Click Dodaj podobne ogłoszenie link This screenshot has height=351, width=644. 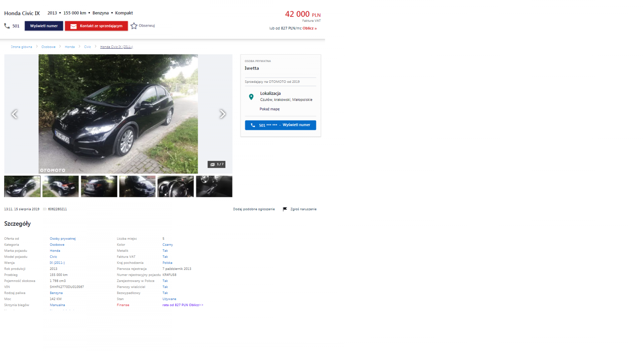[x=254, y=209]
